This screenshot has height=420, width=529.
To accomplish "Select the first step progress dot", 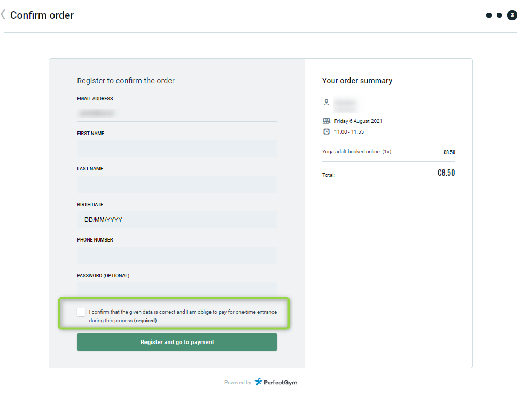I will tap(488, 15).
